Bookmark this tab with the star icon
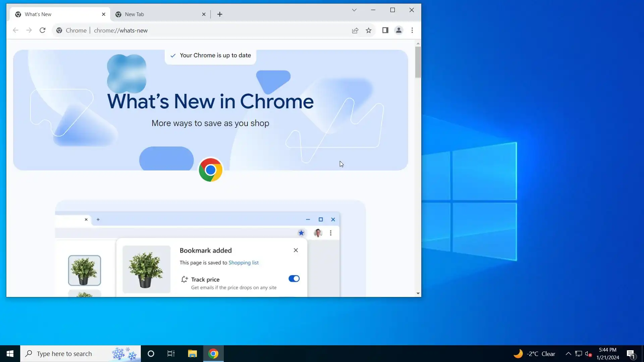Screen dimensions: 644x362 [x=369, y=31]
